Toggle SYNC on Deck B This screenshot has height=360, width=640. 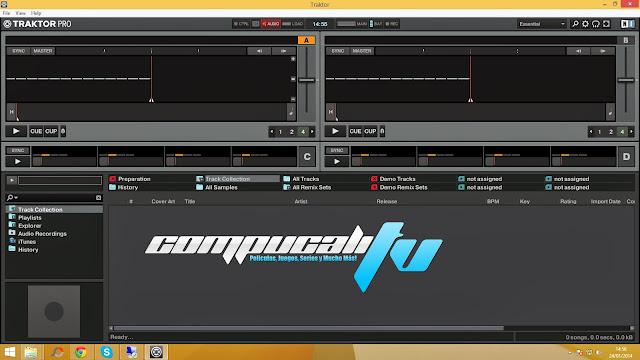338,51
